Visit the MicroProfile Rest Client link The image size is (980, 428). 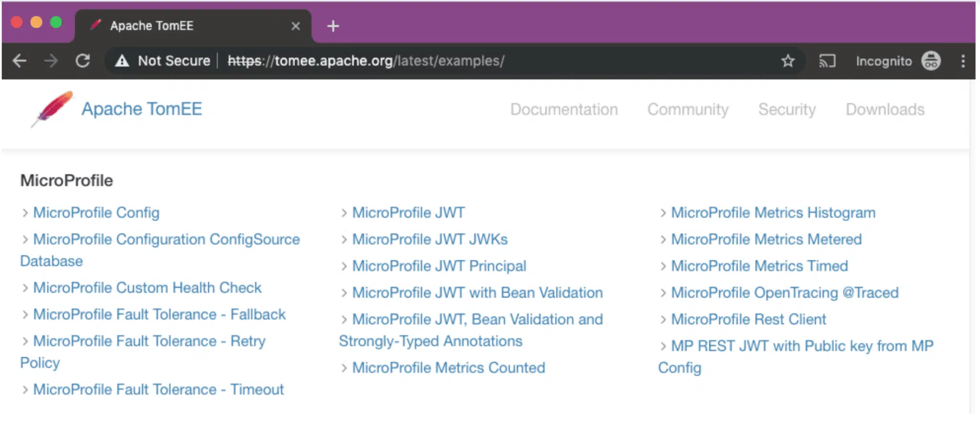coord(748,319)
